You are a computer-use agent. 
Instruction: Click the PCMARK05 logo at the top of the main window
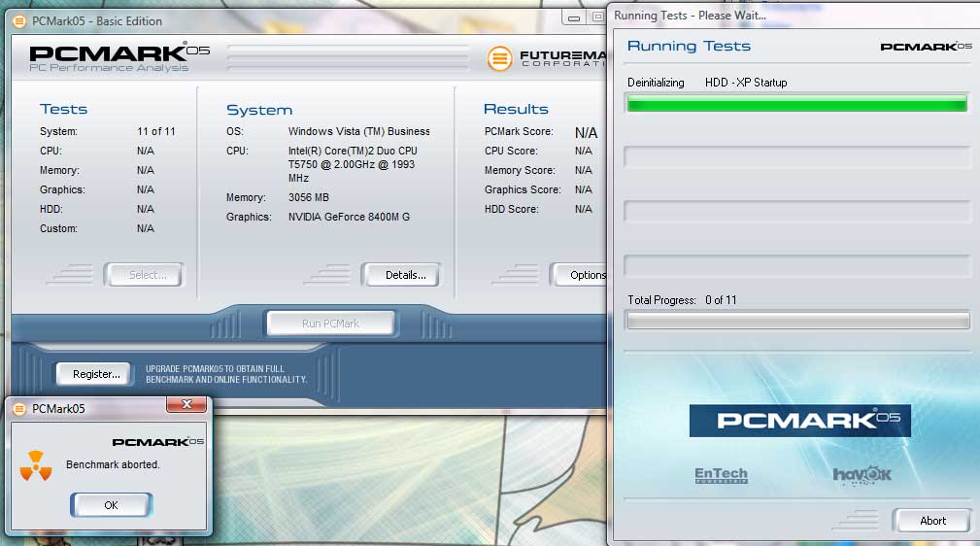pos(118,57)
